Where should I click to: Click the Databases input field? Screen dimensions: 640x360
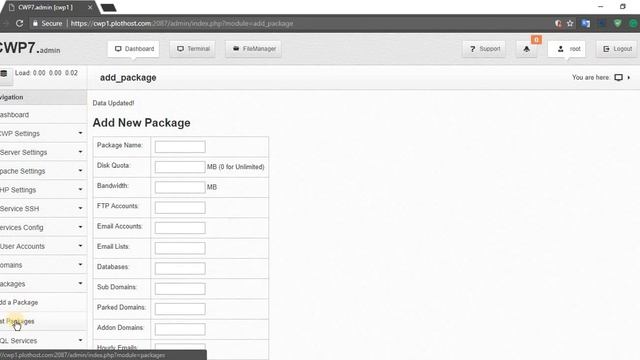click(x=180, y=268)
